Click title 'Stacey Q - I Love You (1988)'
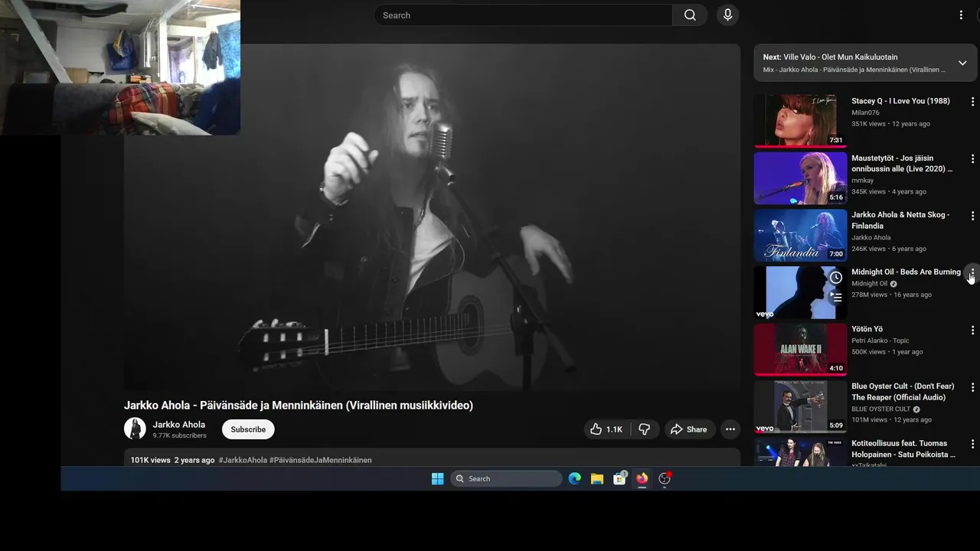980x551 pixels. (900, 101)
